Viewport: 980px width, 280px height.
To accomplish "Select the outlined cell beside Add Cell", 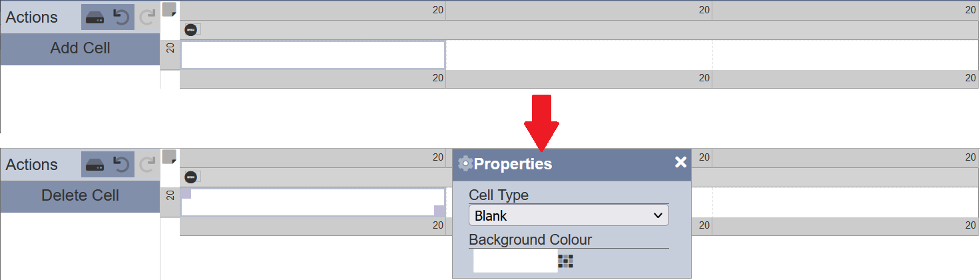I will click(313, 55).
